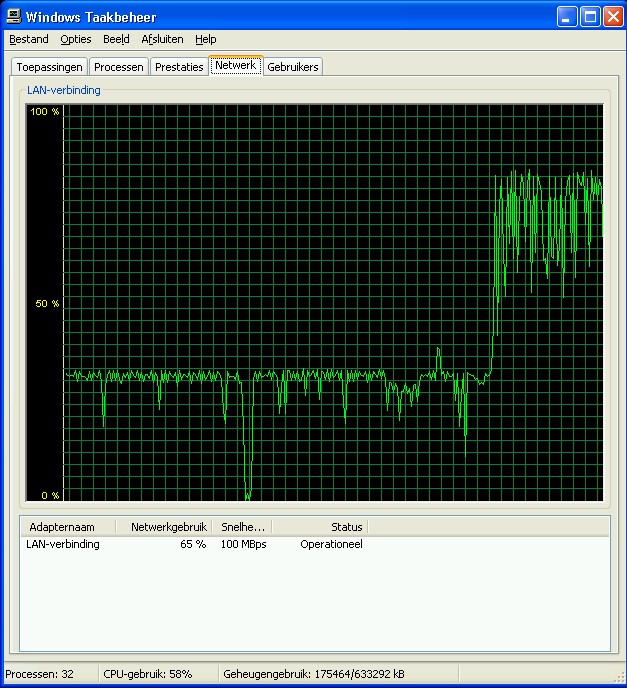The image size is (627, 688).
Task: Switch to the Processen tab
Action: pos(118,67)
